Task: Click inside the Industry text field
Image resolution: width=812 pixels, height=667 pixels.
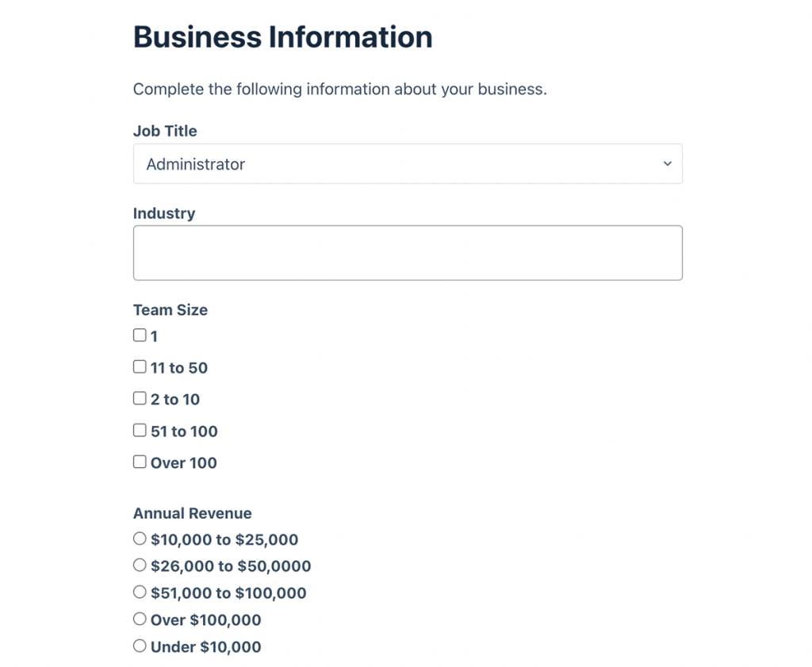Action: click(408, 252)
